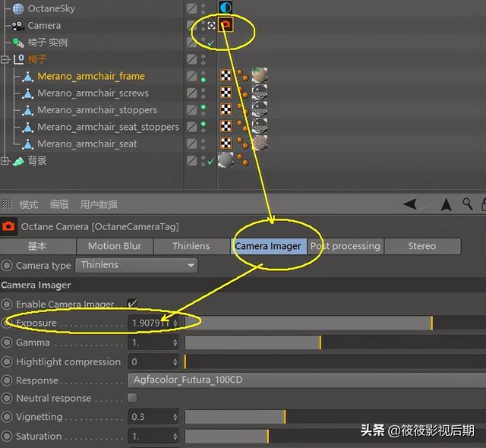Open Response Agfacolor_Futura_100CD dropdown
Screen dimensions: 486x448
(x=307, y=380)
